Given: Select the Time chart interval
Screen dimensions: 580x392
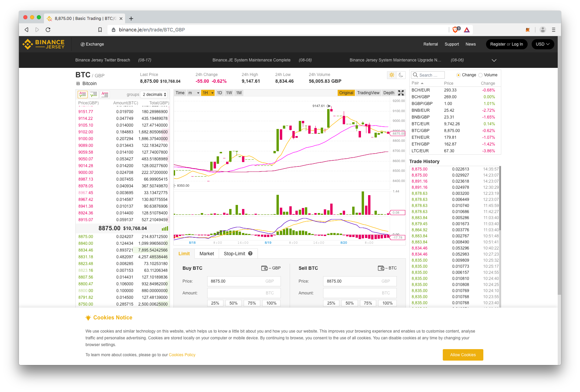Looking at the screenshot, I should coord(180,93).
